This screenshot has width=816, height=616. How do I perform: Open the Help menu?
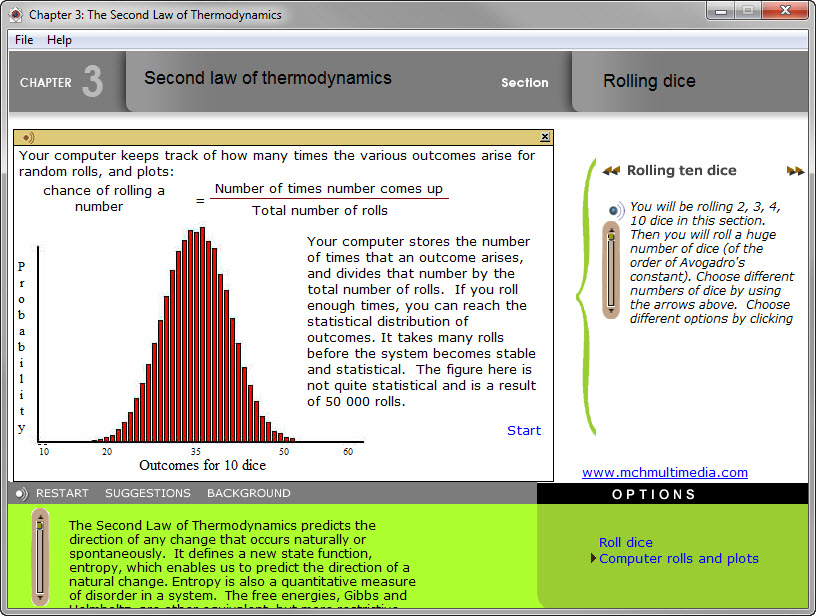click(x=59, y=40)
